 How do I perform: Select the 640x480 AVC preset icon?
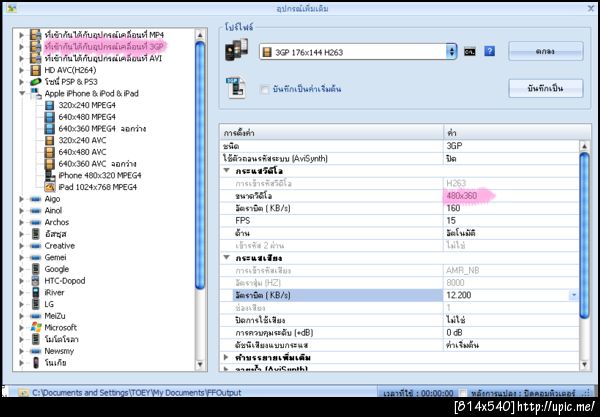(x=50, y=152)
